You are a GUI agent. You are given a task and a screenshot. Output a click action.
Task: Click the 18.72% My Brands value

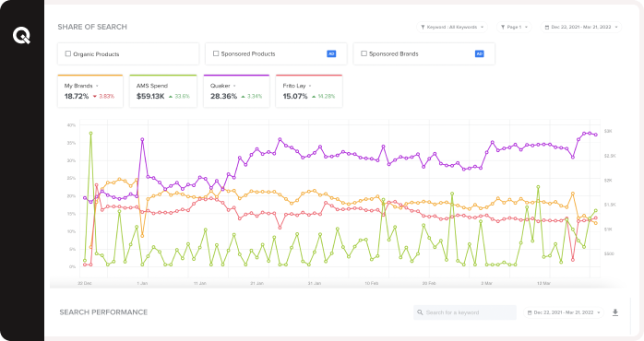tap(77, 97)
